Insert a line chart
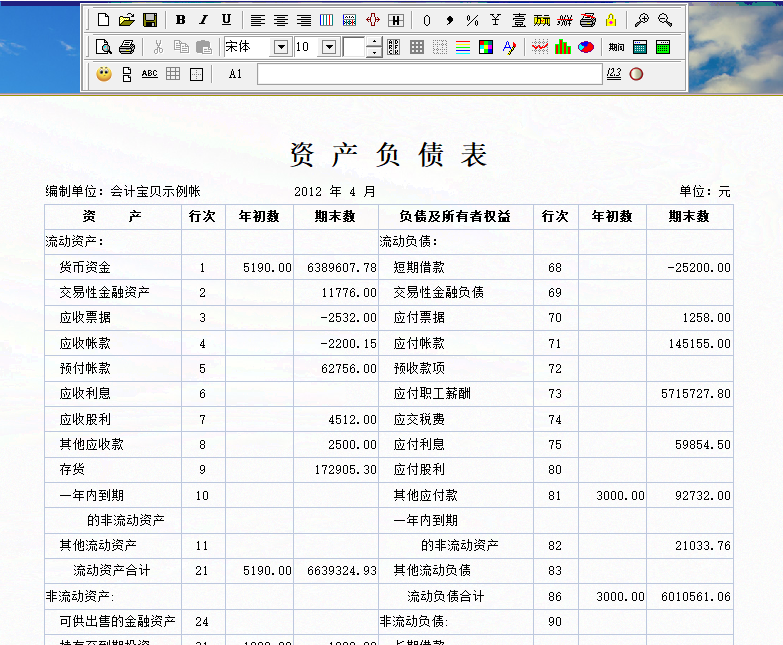Image resolution: width=783 pixels, height=645 pixels. [540, 47]
